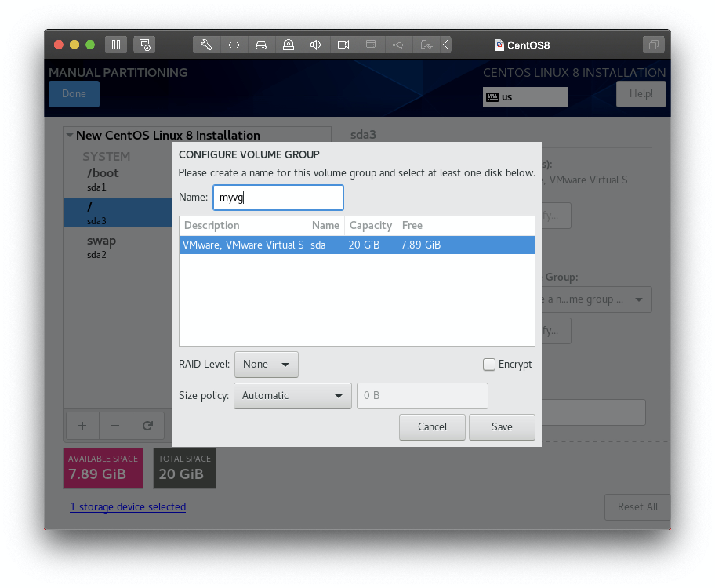Click the Reset All button
Viewport: 715px width, 588px height.
coord(637,507)
